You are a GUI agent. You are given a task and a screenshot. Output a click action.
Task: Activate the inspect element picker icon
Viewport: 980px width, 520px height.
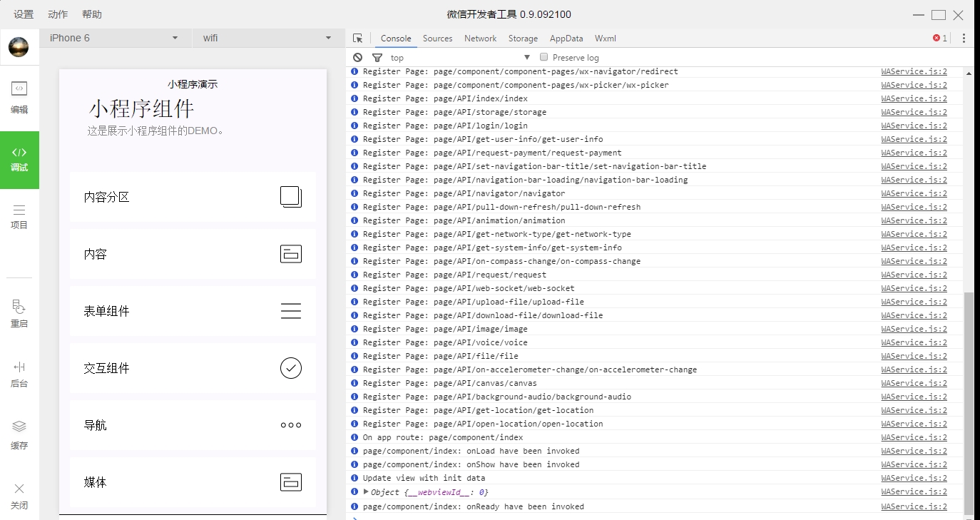click(358, 39)
